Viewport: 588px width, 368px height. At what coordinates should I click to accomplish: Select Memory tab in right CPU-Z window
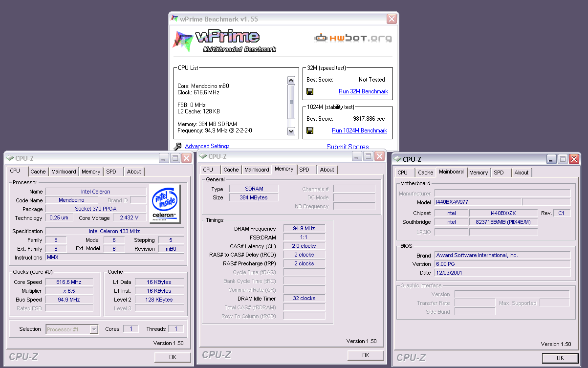coord(479,173)
